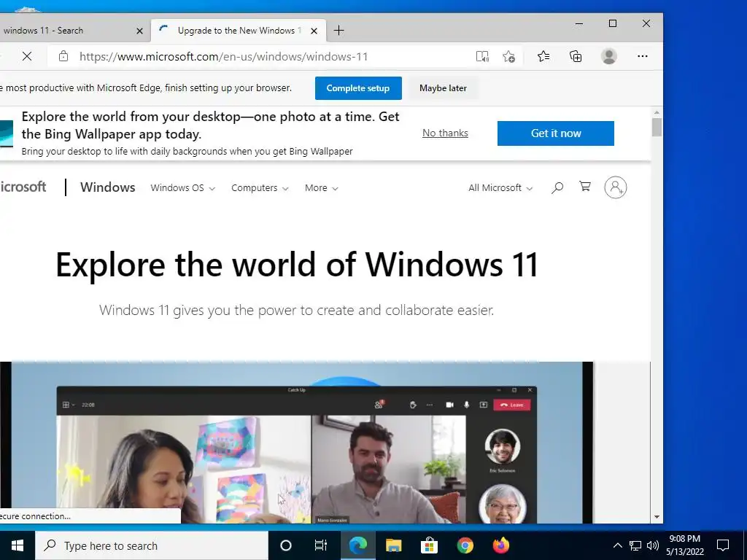747x560 pixels.
Task: Click the page scrollbar down arrow
Action: point(657,517)
